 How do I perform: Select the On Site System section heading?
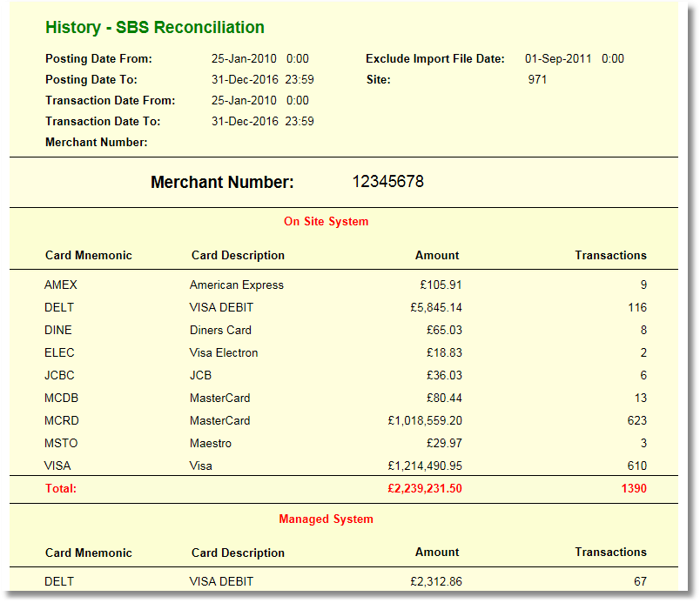pyautogui.click(x=326, y=222)
